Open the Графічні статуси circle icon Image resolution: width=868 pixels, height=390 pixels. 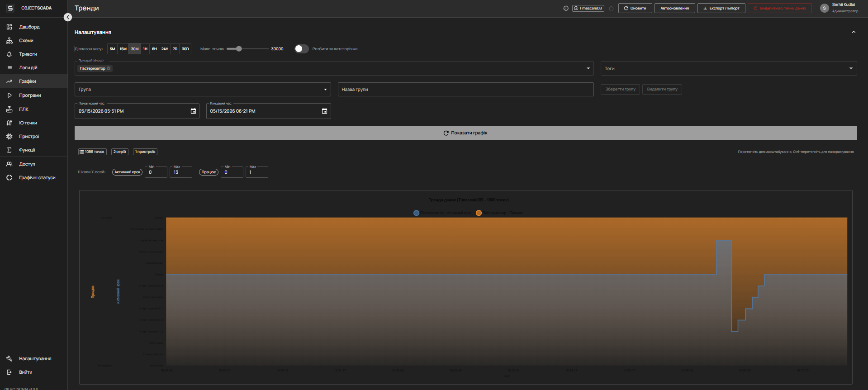coord(9,178)
